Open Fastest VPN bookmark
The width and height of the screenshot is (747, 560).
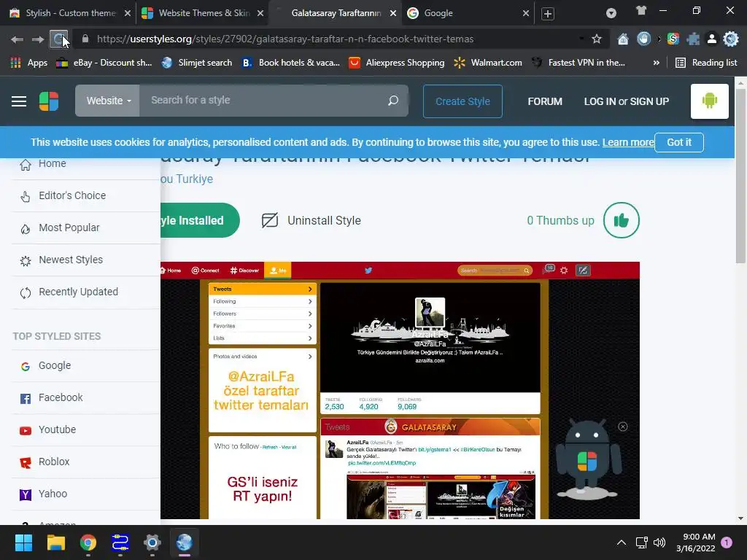point(578,63)
